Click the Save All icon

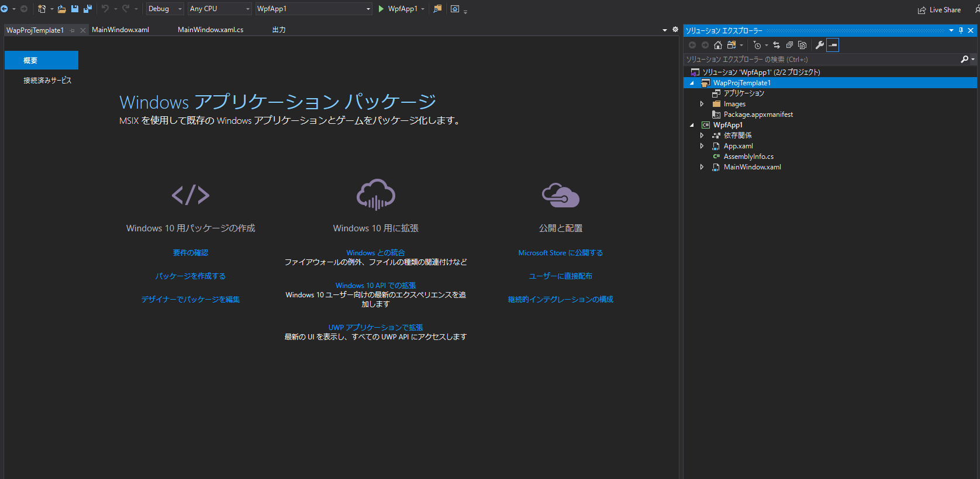point(88,9)
